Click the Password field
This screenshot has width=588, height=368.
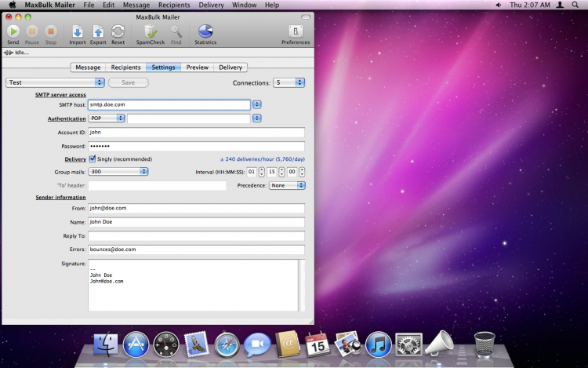click(x=196, y=146)
